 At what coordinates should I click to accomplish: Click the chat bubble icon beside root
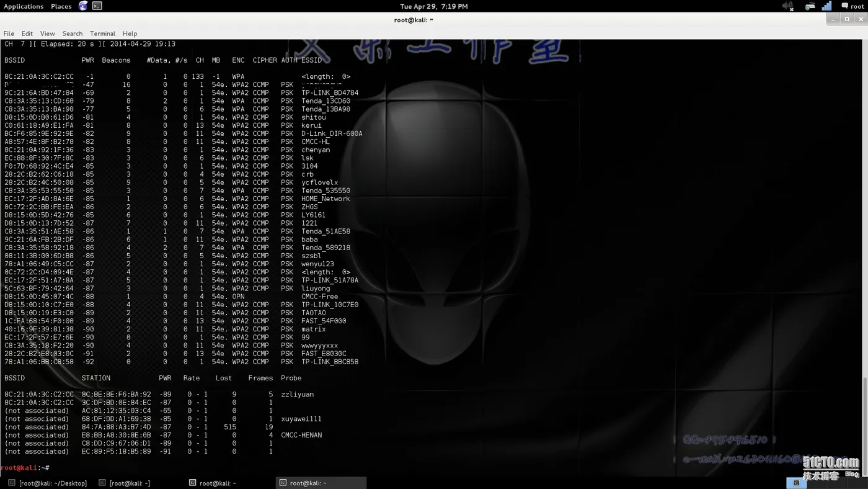844,6
